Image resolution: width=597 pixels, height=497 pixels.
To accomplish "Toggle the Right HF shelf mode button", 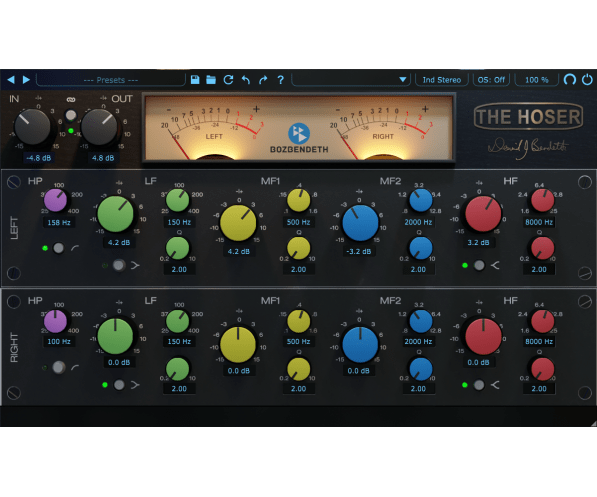I will (x=479, y=385).
